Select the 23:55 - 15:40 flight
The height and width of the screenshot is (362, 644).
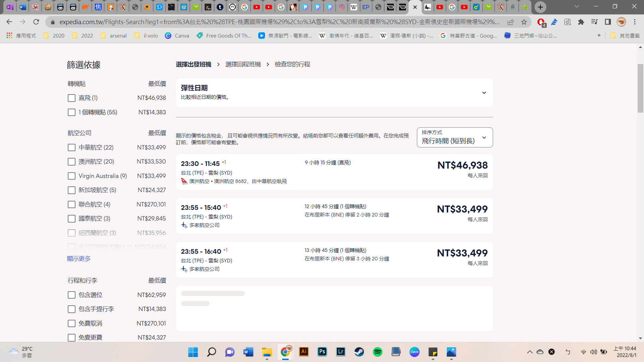point(334,216)
